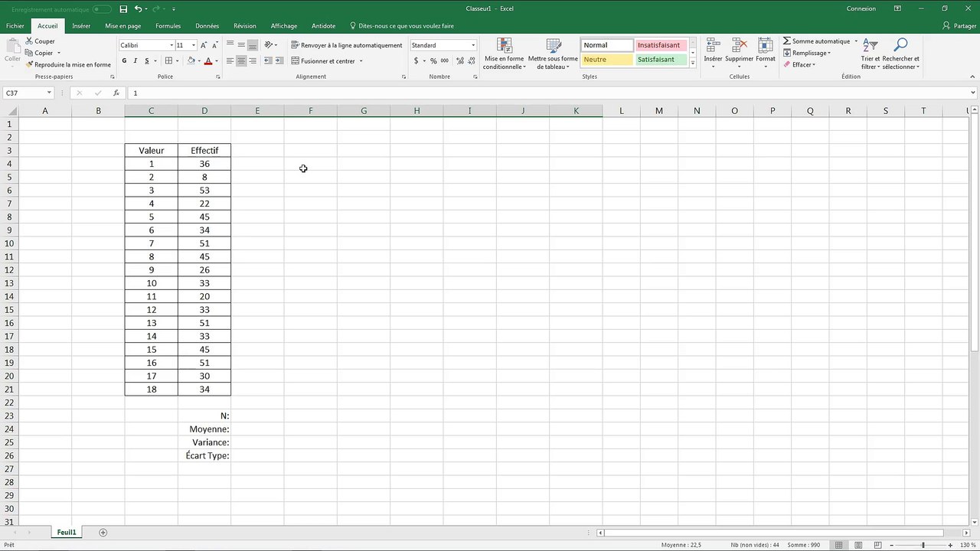Click Reproduire la mise en forme brush

click(x=68, y=65)
